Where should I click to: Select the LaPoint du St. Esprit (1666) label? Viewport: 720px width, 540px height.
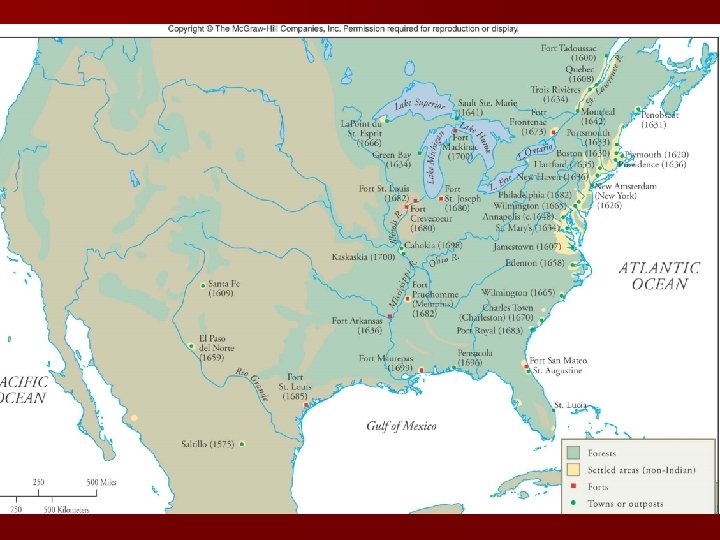[x=362, y=133]
